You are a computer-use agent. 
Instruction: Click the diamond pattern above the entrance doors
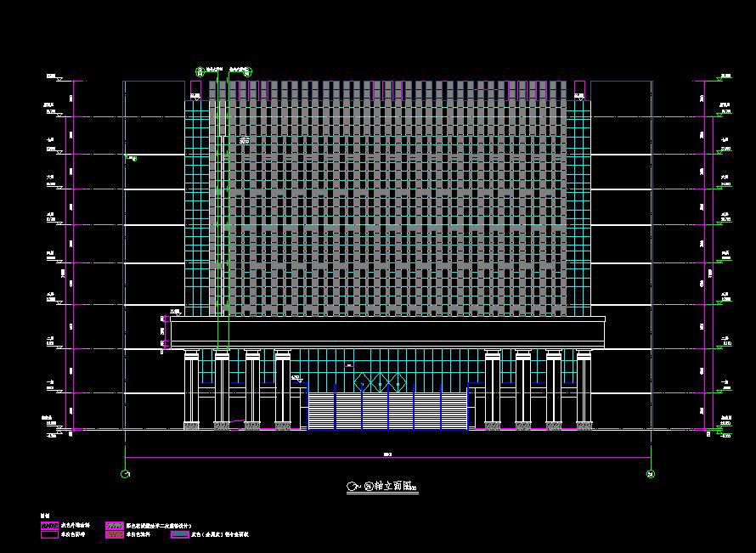[x=376, y=381]
